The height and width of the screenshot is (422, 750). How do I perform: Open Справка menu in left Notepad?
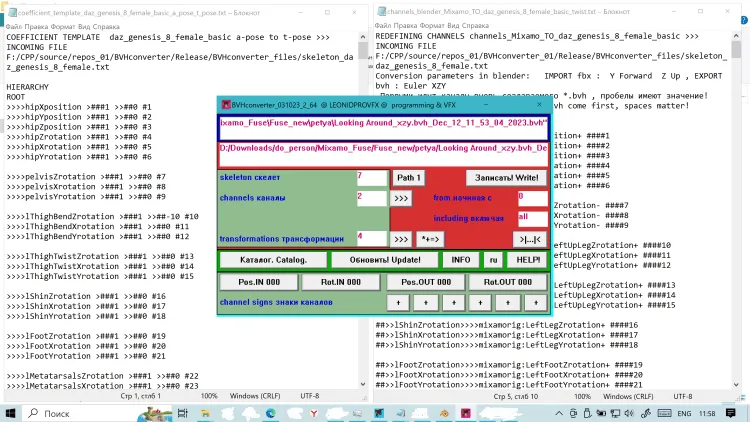106,27
